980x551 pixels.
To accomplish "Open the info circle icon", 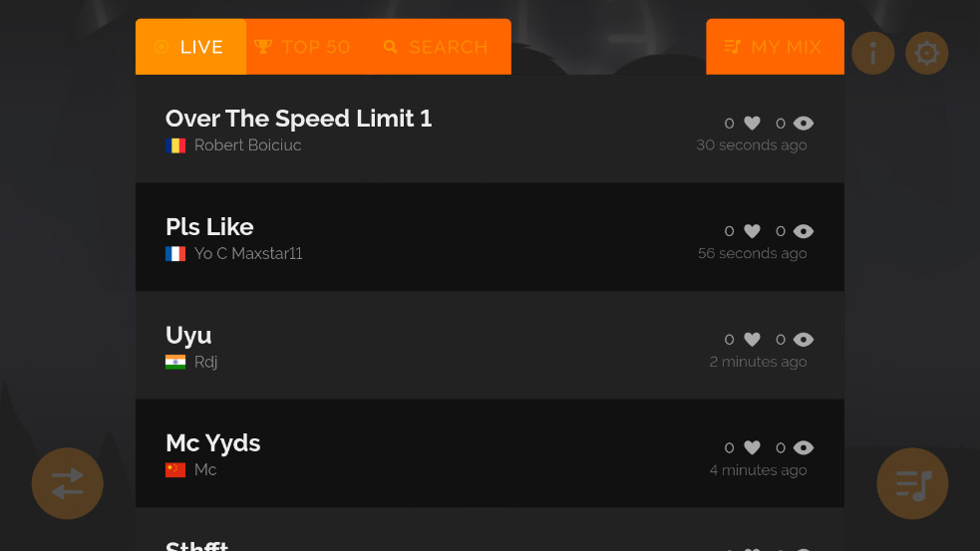I will [x=872, y=53].
